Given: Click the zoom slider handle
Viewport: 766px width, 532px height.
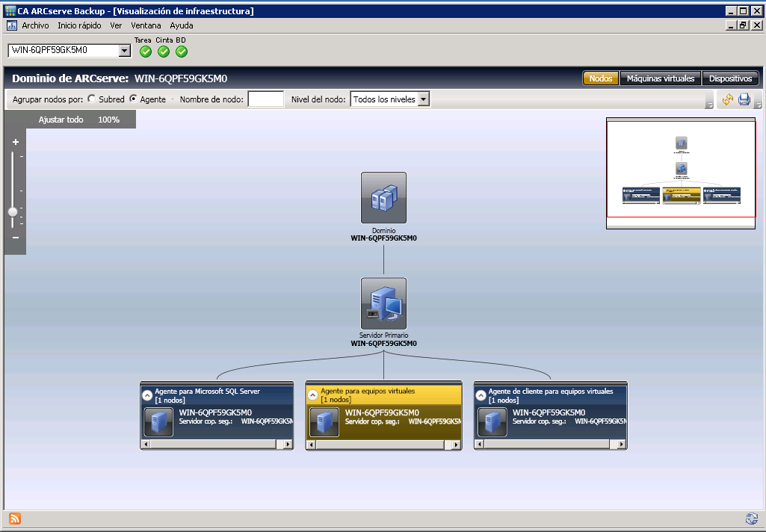Looking at the screenshot, I should point(13,211).
